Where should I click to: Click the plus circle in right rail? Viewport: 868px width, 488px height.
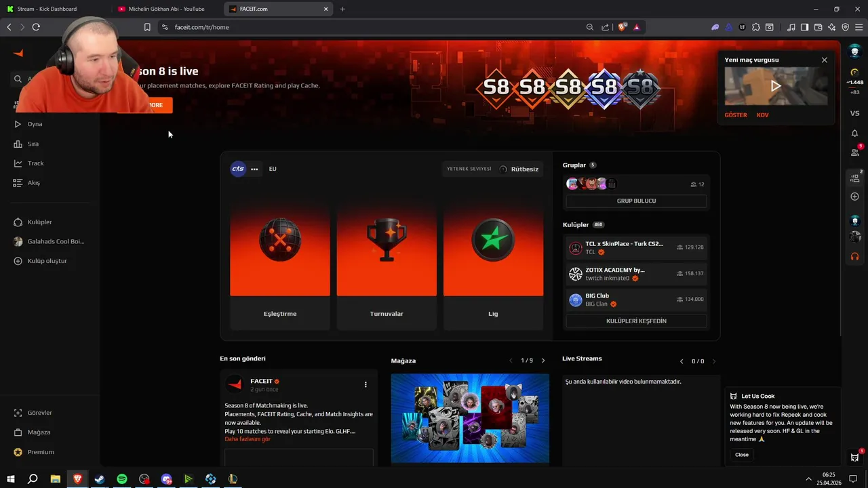coord(854,197)
